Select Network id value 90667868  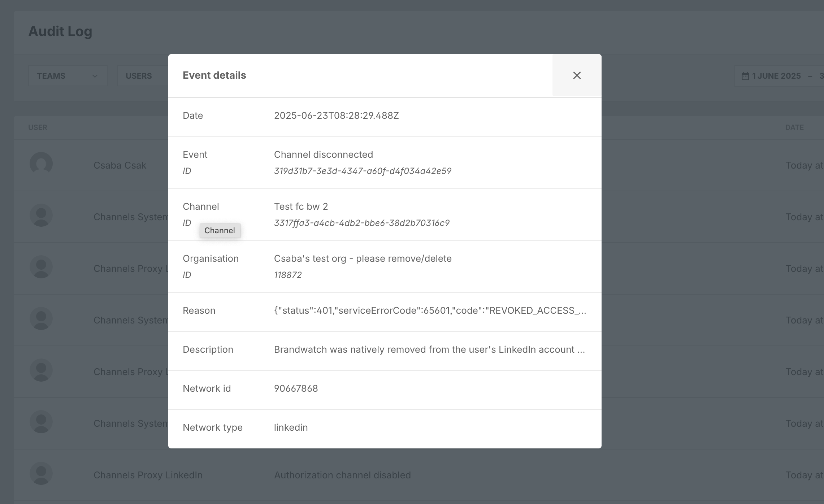[x=296, y=388]
